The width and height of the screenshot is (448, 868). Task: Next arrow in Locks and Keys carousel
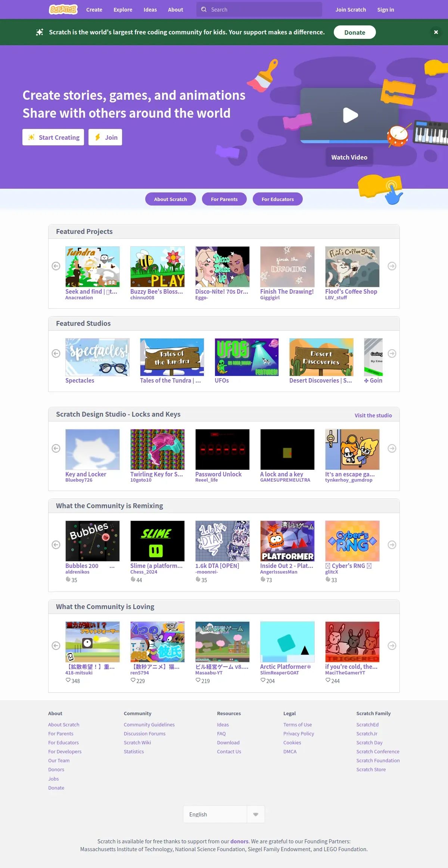pyautogui.click(x=392, y=448)
